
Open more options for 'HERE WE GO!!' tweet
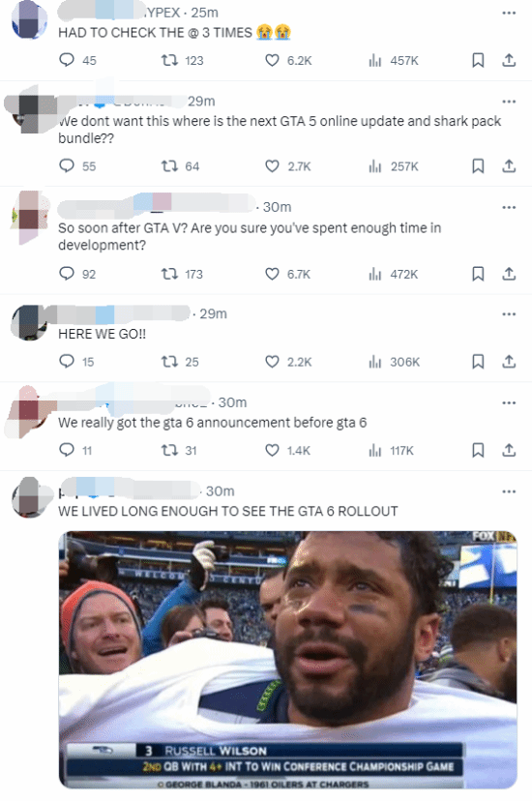[509, 313]
